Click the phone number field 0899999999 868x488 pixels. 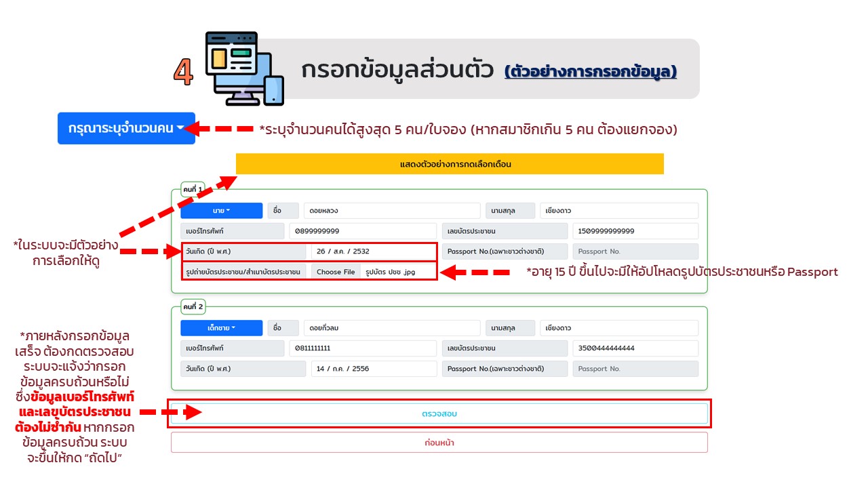click(362, 231)
